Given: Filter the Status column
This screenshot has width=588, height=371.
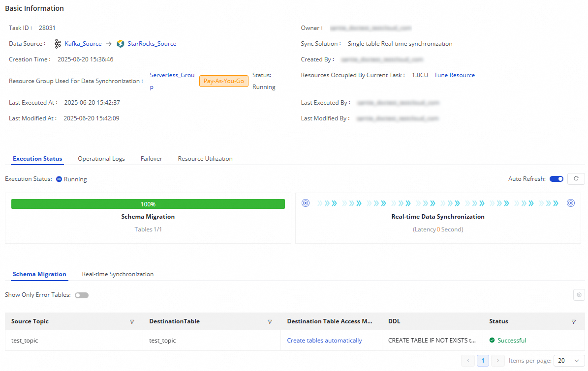Looking at the screenshot, I should tap(573, 321).
